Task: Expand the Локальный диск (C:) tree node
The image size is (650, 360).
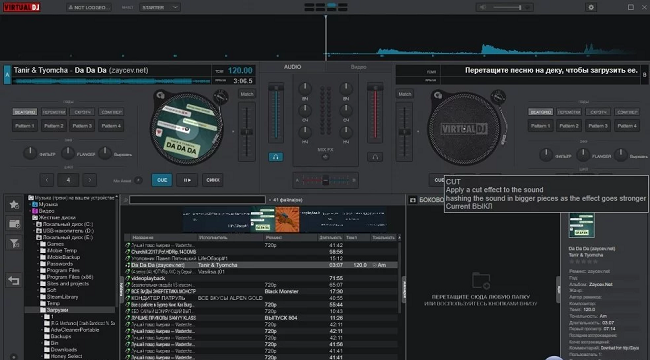Action: (34, 224)
